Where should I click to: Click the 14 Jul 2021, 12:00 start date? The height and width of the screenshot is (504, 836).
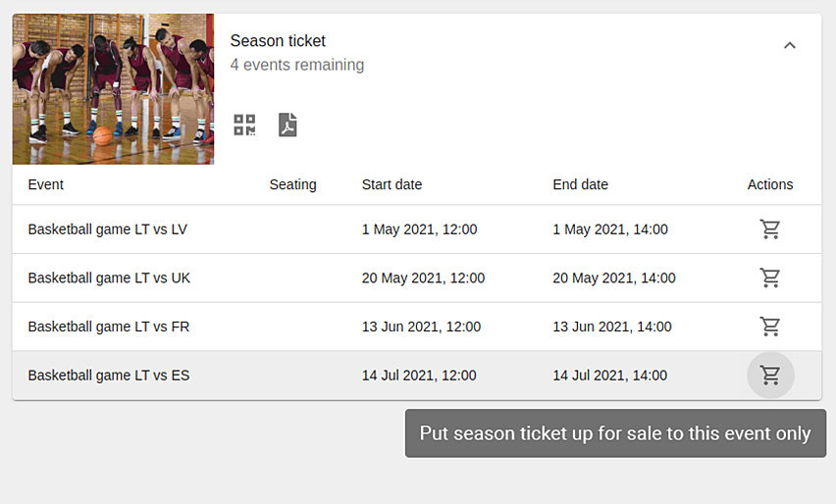[419, 376]
